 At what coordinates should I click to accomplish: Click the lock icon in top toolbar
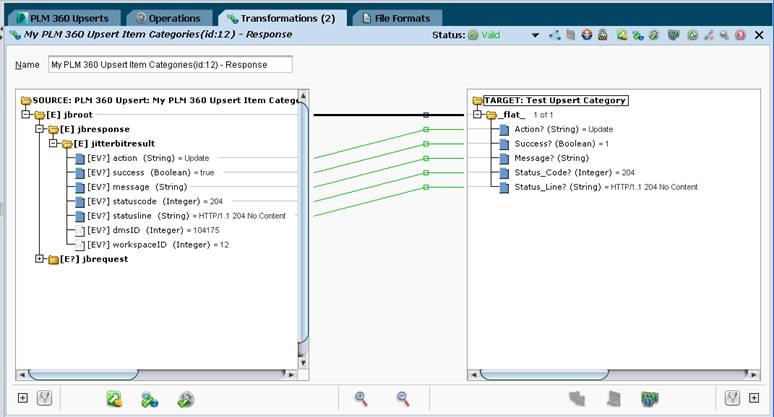point(602,36)
